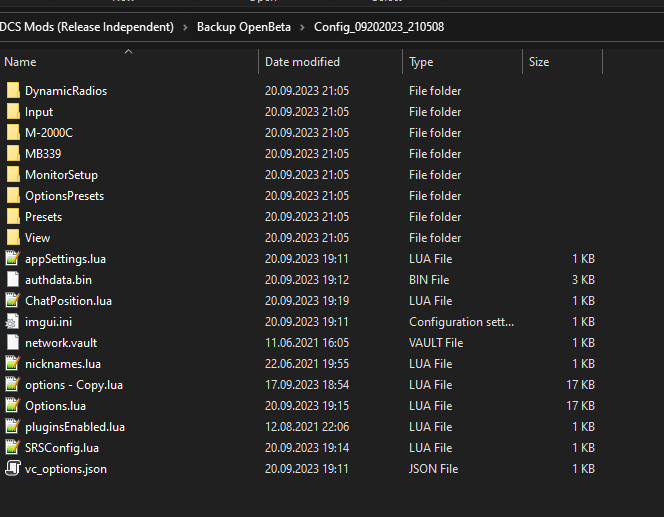Viewport: 664px width, 517px height.
Task: Select the OptionsPresets folder name
Action: point(64,196)
